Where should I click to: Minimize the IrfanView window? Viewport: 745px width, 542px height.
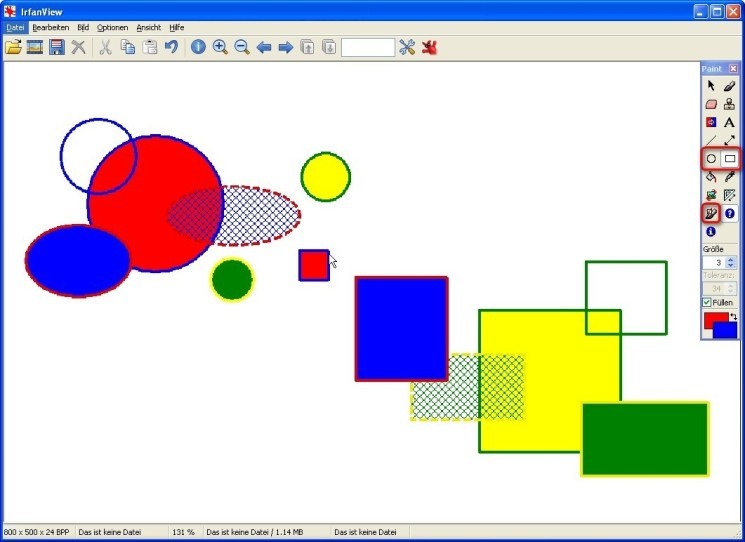[700, 11]
